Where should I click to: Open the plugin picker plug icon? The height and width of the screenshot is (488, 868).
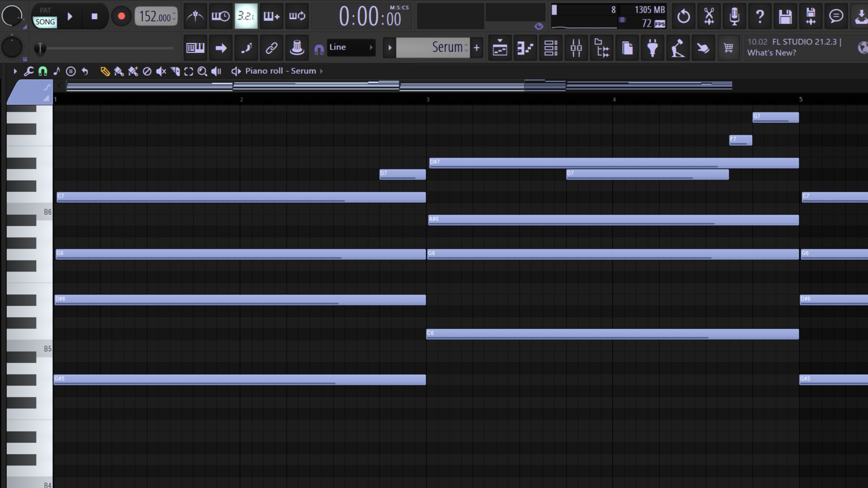pos(652,48)
